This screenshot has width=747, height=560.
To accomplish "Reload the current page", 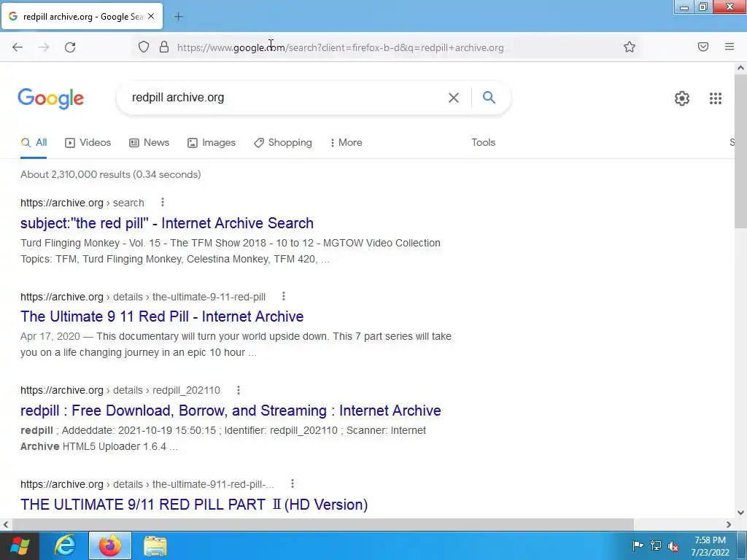I will pyautogui.click(x=70, y=47).
